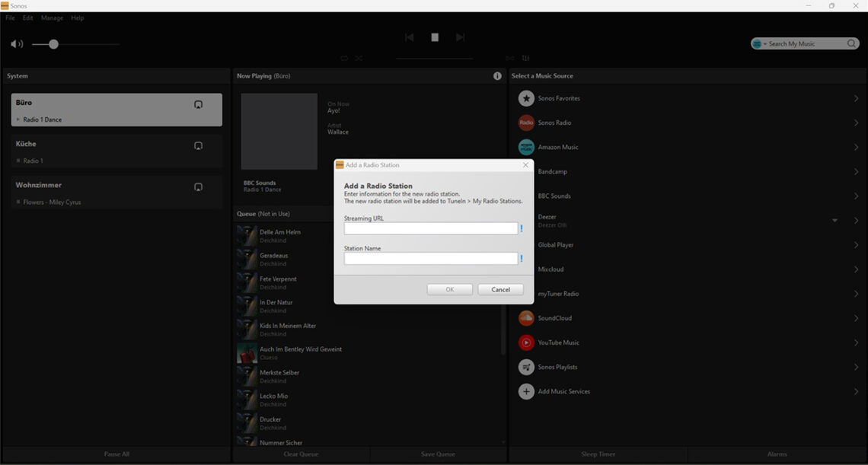
Task: Click the OK button in dialog
Action: (x=450, y=289)
